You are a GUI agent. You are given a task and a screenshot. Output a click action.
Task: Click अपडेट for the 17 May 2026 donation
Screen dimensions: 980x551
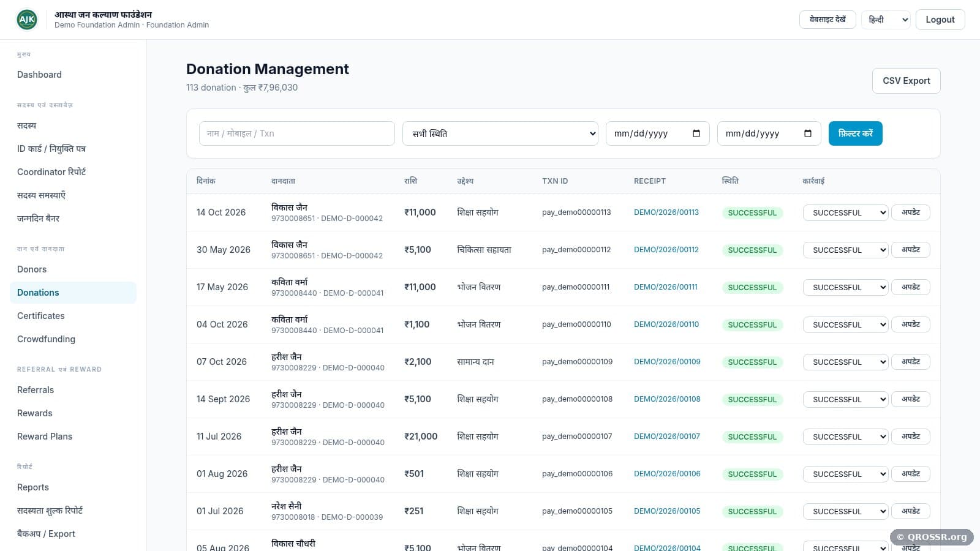(x=910, y=287)
